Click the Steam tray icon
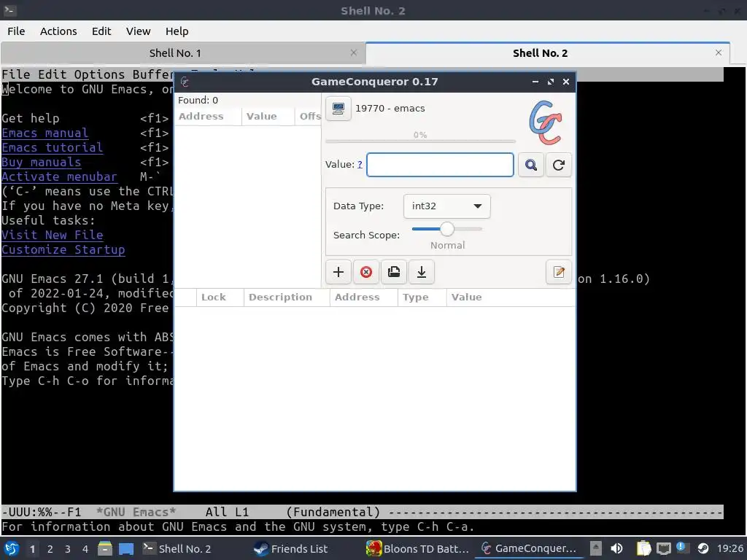This screenshot has height=560, width=747. [703, 548]
